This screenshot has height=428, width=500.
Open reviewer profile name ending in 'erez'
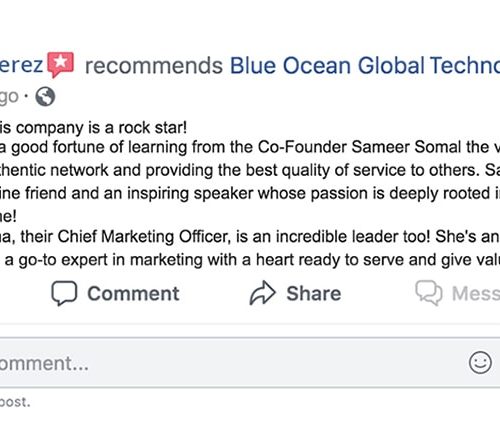[21, 65]
